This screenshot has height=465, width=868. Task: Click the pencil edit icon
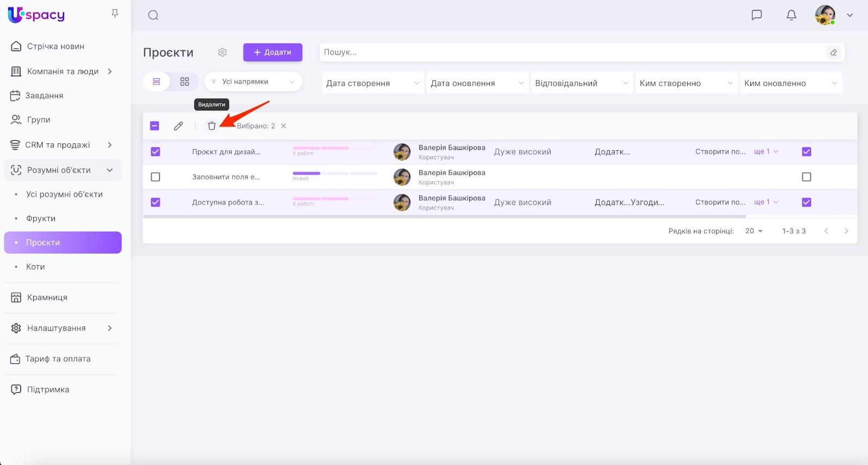click(178, 126)
